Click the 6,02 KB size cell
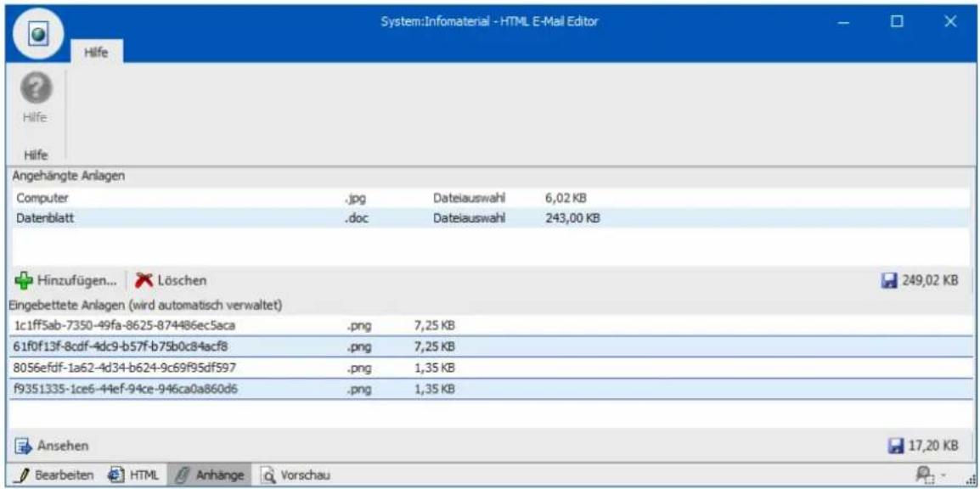980x489 pixels. click(x=566, y=198)
